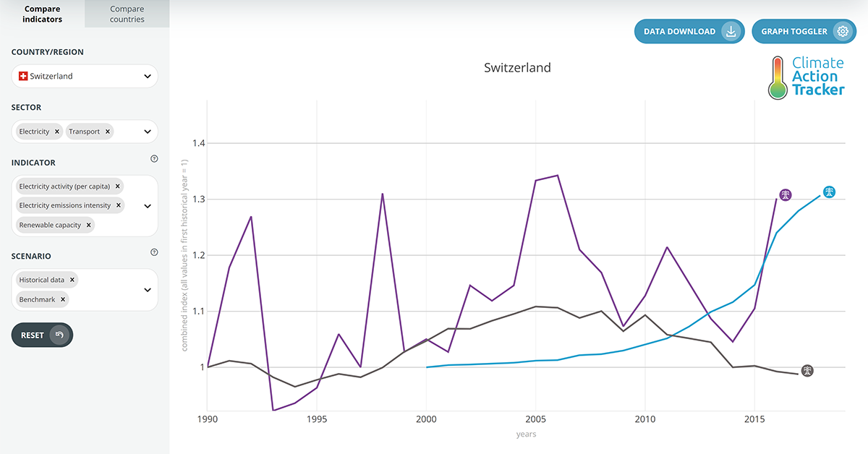This screenshot has height=454, width=868.
Task: Click the download arrow icon on Data Download
Action: [731, 31]
